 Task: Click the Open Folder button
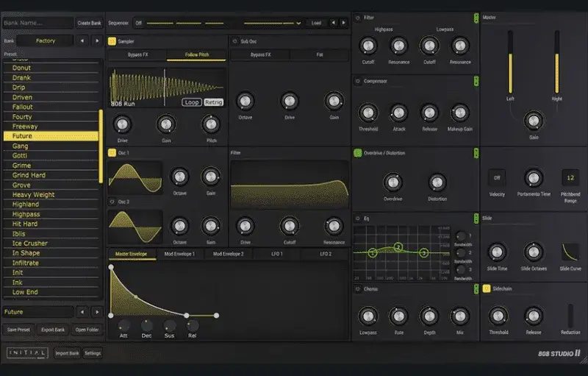87,330
